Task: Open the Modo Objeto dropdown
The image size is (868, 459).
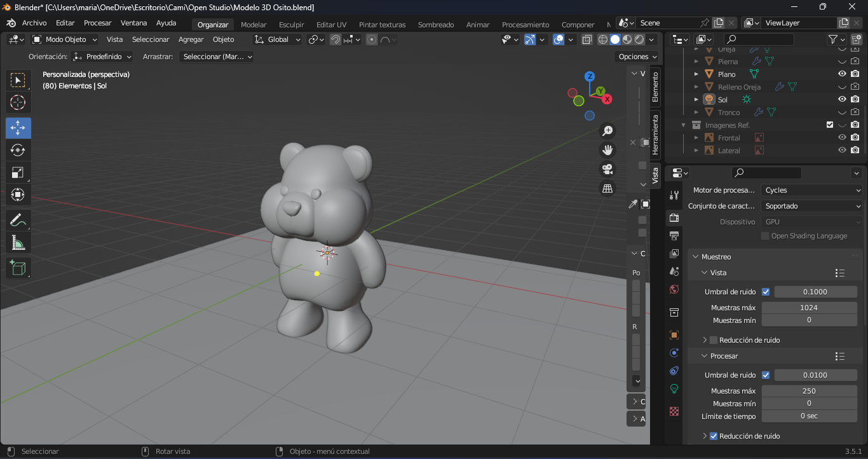Action: point(64,39)
